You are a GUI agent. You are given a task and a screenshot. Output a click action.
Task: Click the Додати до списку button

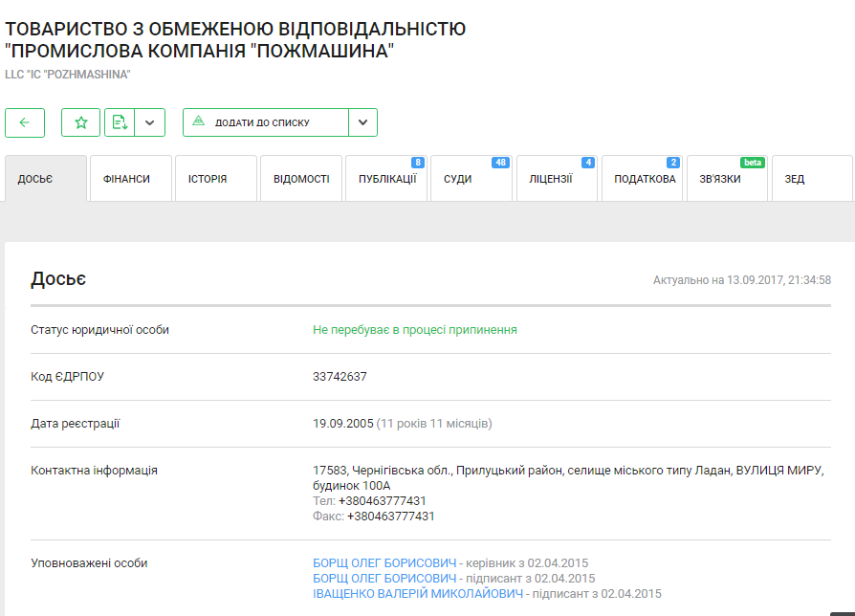(266, 122)
